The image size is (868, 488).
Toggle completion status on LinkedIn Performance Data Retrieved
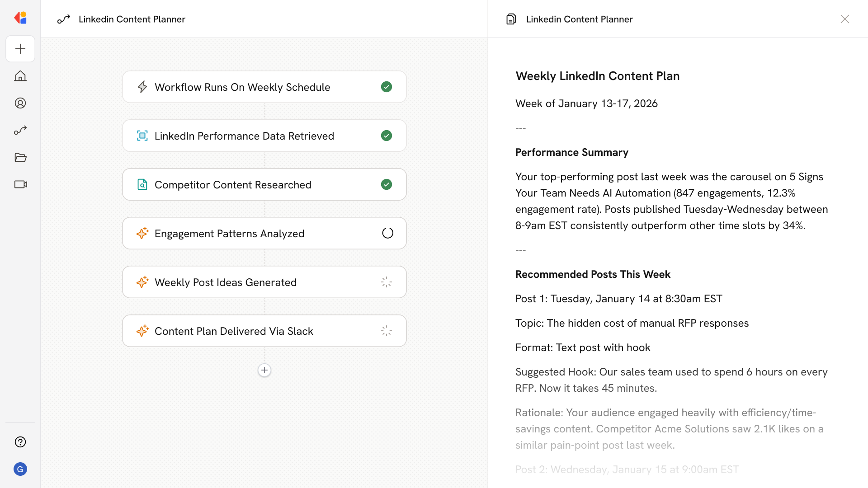click(x=387, y=136)
